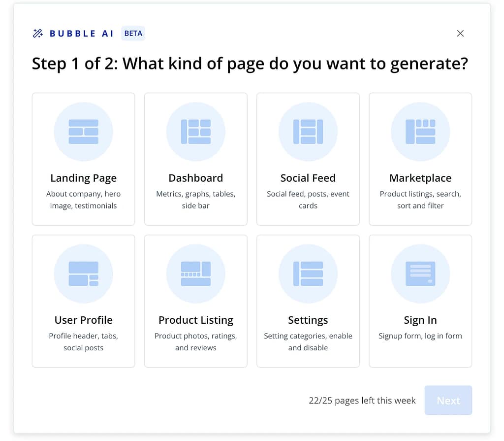Click the Landing Page layout icon
Screen dimensions: 504x441
tap(83, 132)
